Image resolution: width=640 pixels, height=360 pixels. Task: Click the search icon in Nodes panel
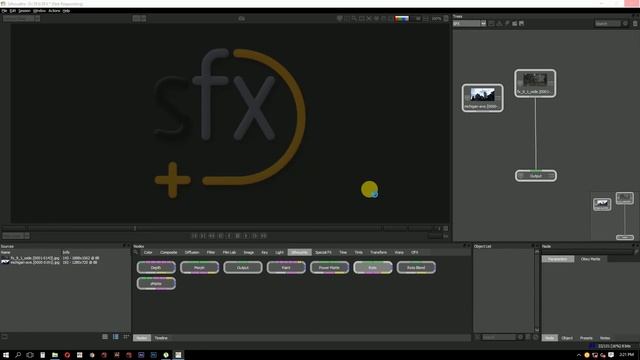pos(136,252)
